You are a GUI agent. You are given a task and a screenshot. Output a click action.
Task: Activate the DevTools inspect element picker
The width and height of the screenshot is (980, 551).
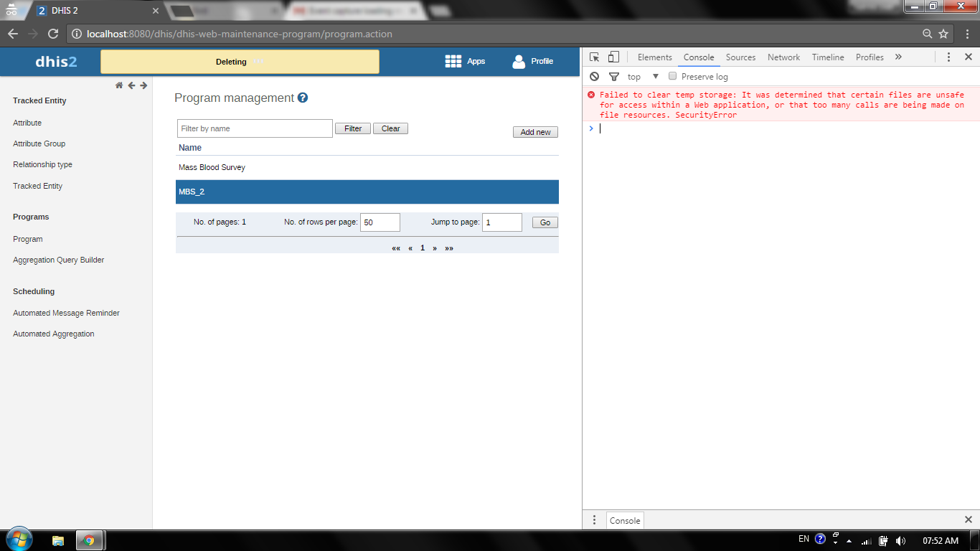[594, 57]
